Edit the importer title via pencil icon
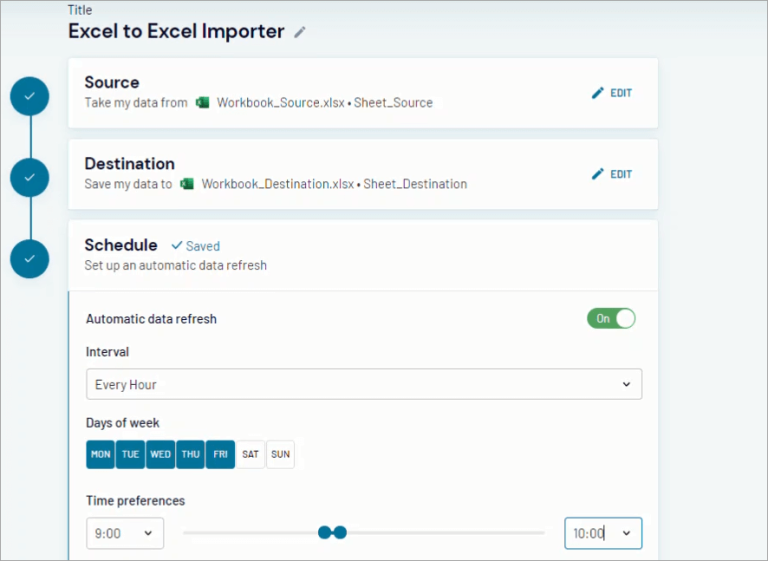Viewport: 768px width, 561px height. [300, 32]
